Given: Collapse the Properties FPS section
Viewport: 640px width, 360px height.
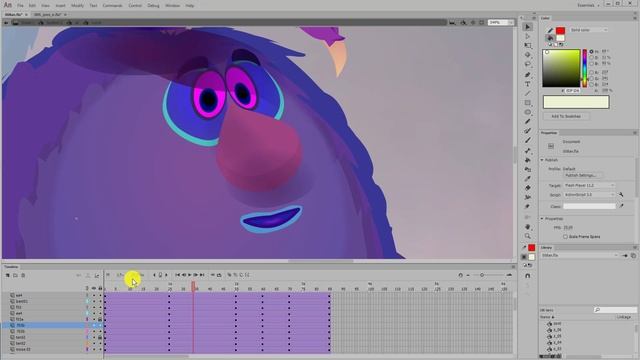Looking at the screenshot, I should pyautogui.click(x=542, y=219).
